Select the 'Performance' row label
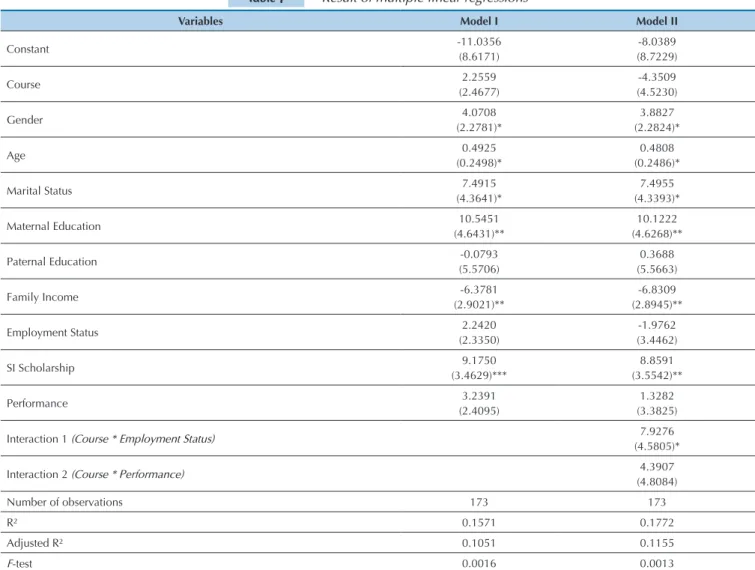Viewport: 755px width, 570px height. 37,403
